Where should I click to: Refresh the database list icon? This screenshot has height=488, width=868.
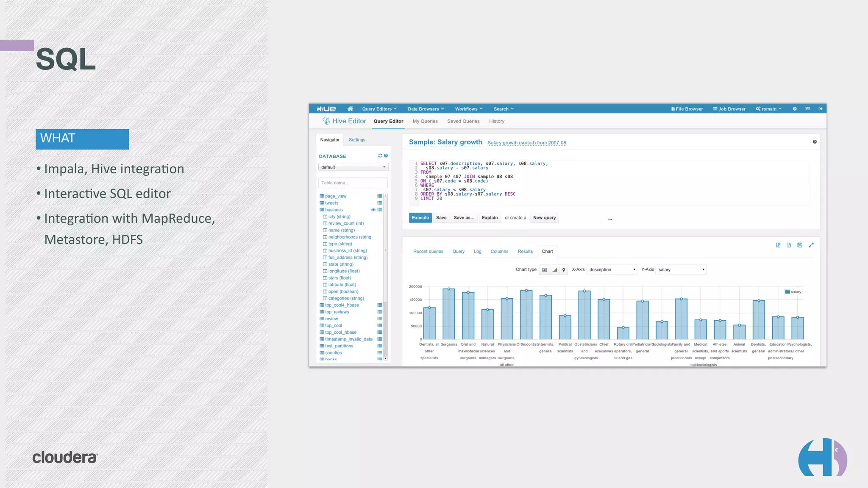(380, 156)
